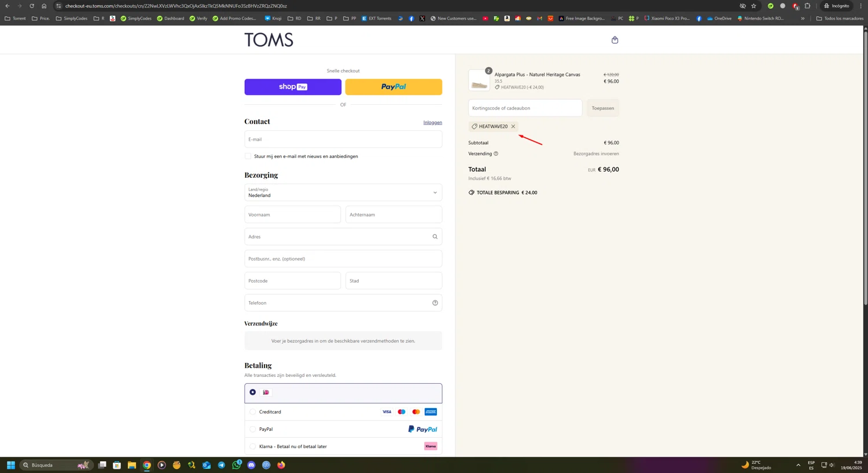Open the Windows Start menu
The image size is (868, 473).
pyautogui.click(x=10, y=465)
